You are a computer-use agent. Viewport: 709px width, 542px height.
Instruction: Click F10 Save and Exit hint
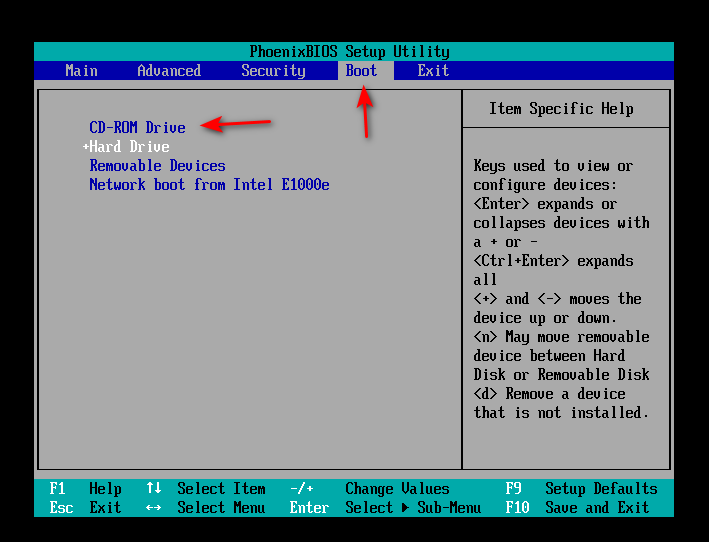pyautogui.click(x=577, y=507)
